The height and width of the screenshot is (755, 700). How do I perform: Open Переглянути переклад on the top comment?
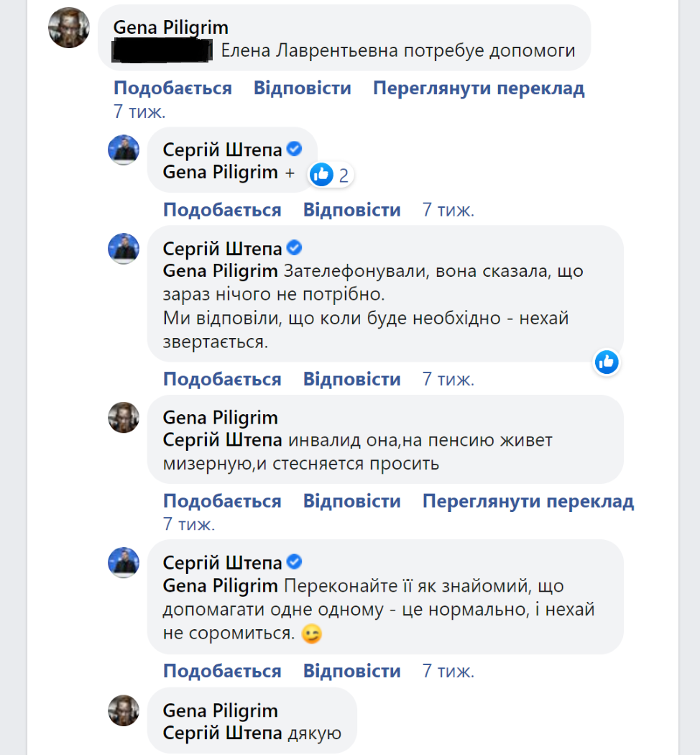(478, 88)
